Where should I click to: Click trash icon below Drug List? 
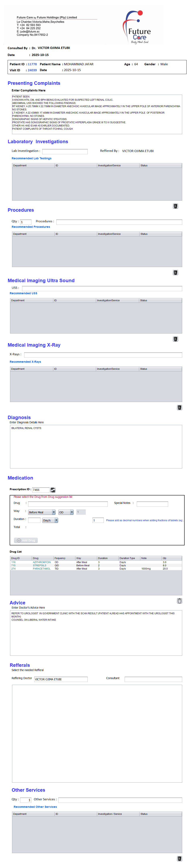point(179,601)
